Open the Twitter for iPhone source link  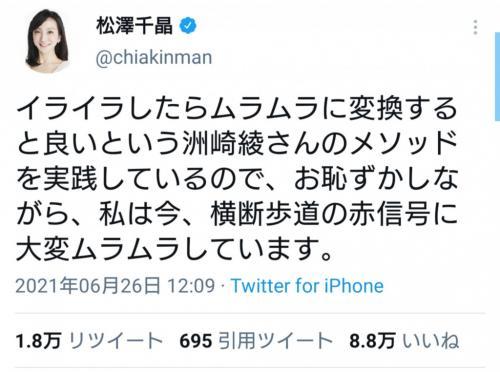click(307, 286)
